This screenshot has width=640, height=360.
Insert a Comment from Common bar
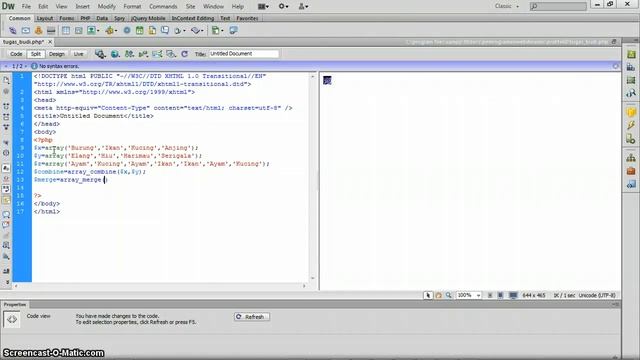pyautogui.click(x=165, y=31)
